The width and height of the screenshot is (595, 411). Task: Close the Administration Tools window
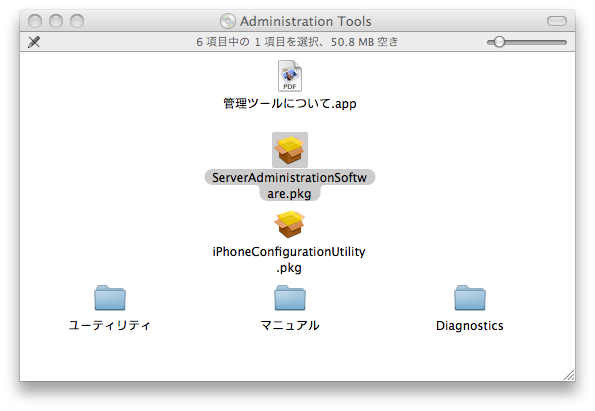click(35, 21)
